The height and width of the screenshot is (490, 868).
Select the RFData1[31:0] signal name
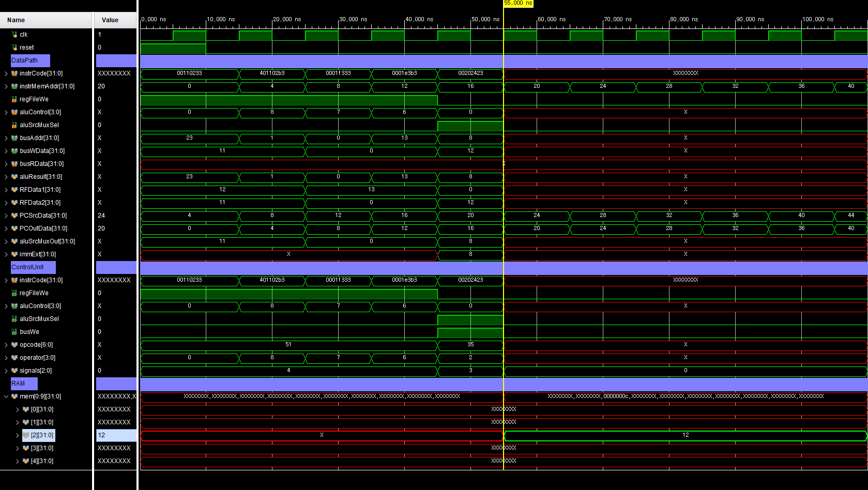pyautogui.click(x=40, y=190)
